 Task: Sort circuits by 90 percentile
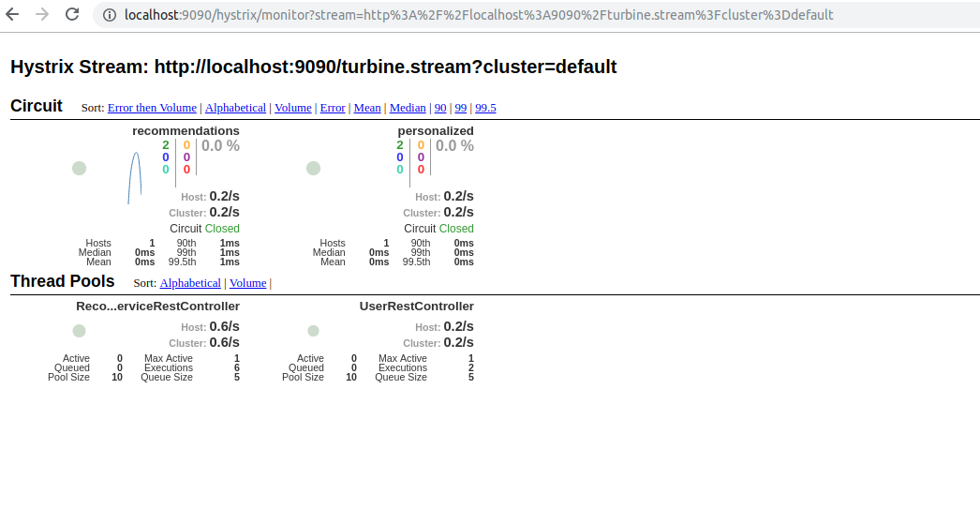(x=440, y=108)
